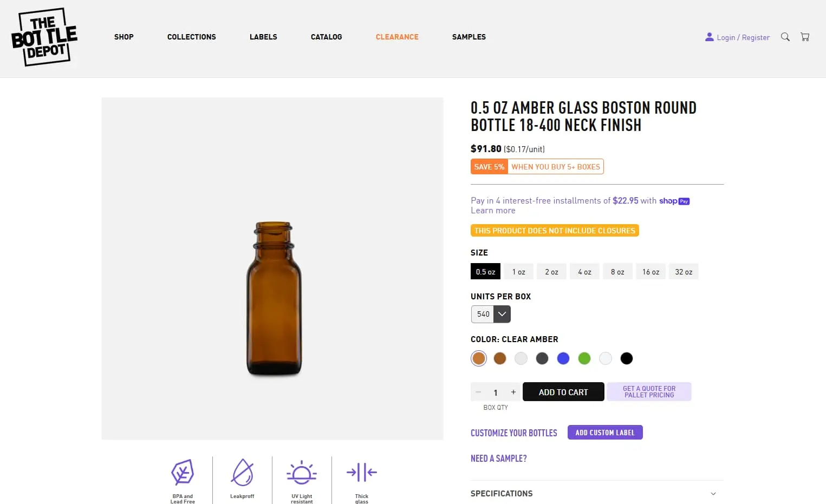The width and height of the screenshot is (826, 504).
Task: Click the user account icon next to Login
Action: point(709,37)
